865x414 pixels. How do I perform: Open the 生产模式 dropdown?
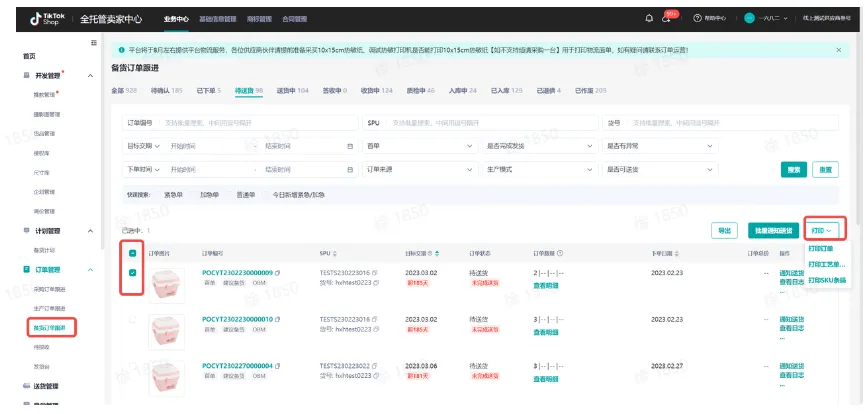point(540,169)
